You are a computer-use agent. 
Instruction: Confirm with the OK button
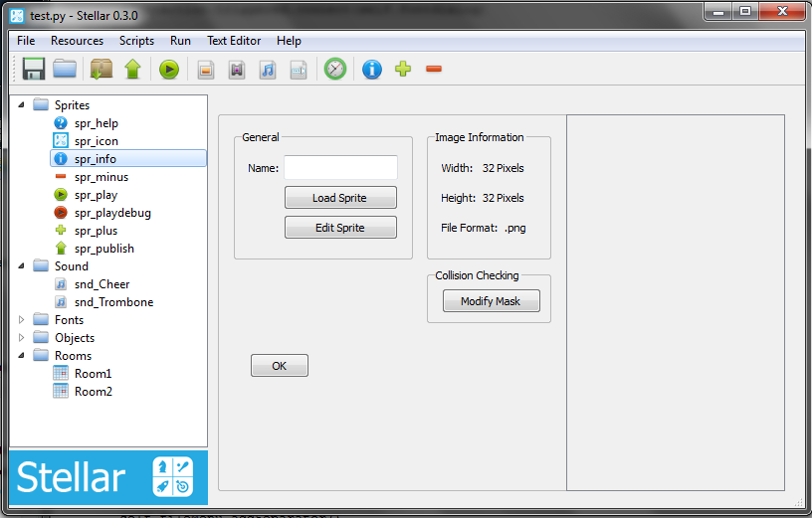tap(279, 366)
